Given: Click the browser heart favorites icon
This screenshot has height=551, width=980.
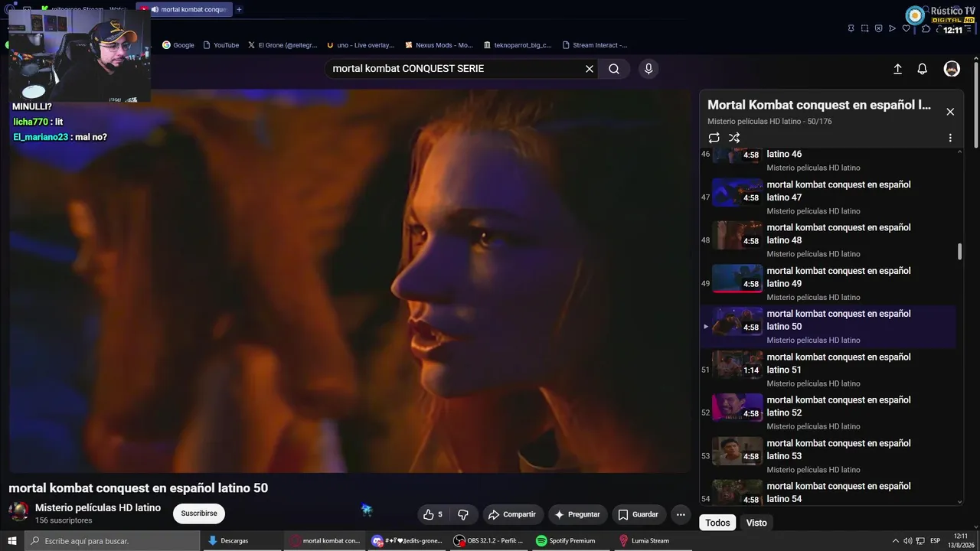Looking at the screenshot, I should [x=906, y=28].
